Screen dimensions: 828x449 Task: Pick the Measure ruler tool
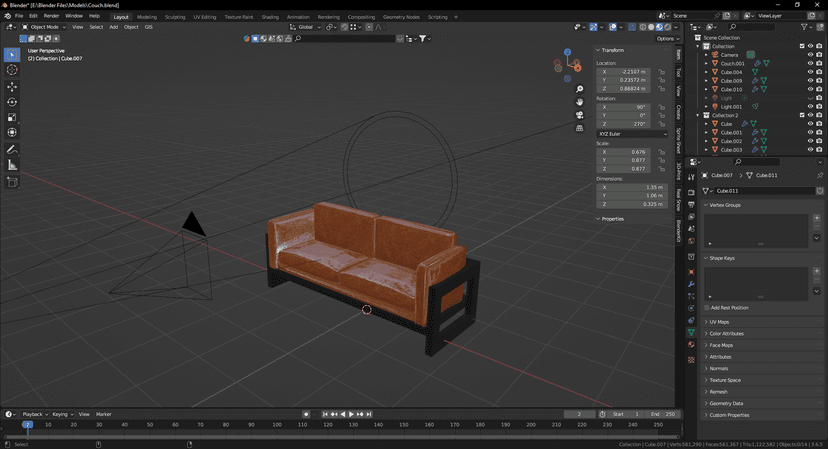tap(12, 165)
